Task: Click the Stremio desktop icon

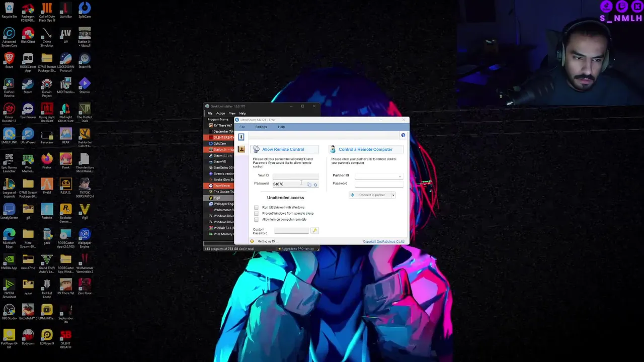Action: coord(85,85)
